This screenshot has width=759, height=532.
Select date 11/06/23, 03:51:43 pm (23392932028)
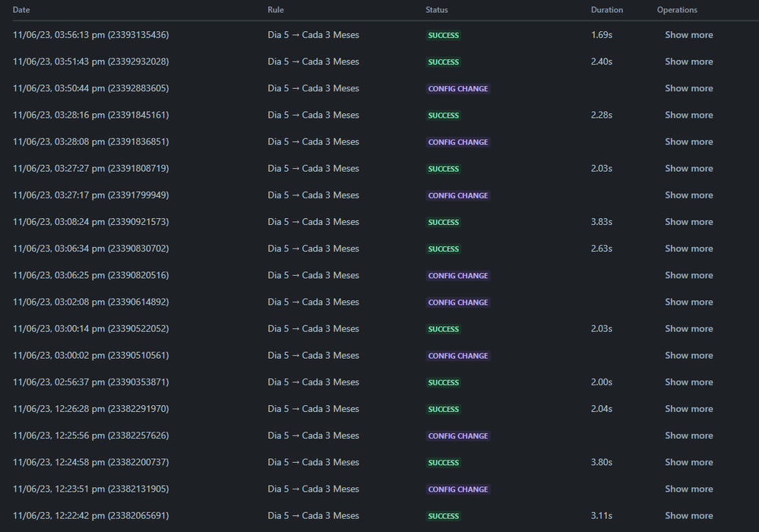pyautogui.click(x=90, y=62)
